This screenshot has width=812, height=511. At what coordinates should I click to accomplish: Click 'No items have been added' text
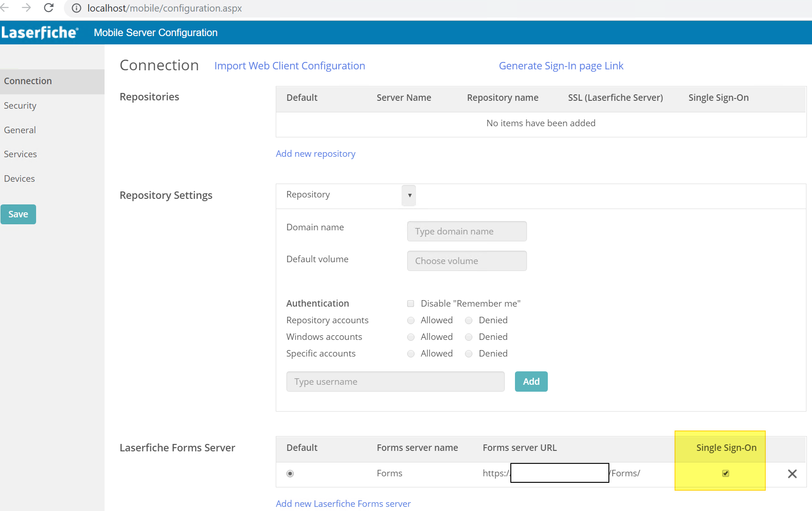point(541,123)
